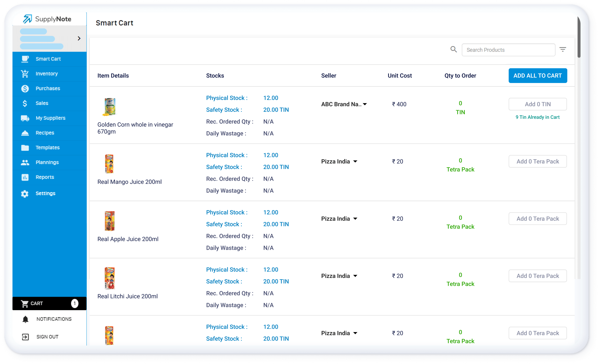The image size is (599, 364).
Task: Expand the collapsed sidebar with the chevron
Action: [x=79, y=38]
